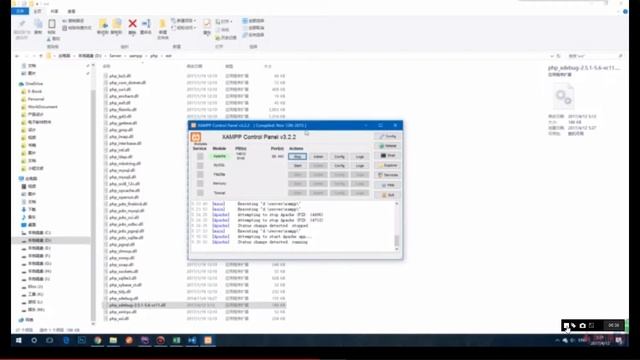640x360 pixels.
Task: Open the XAMPP Shell
Action: click(x=387, y=156)
